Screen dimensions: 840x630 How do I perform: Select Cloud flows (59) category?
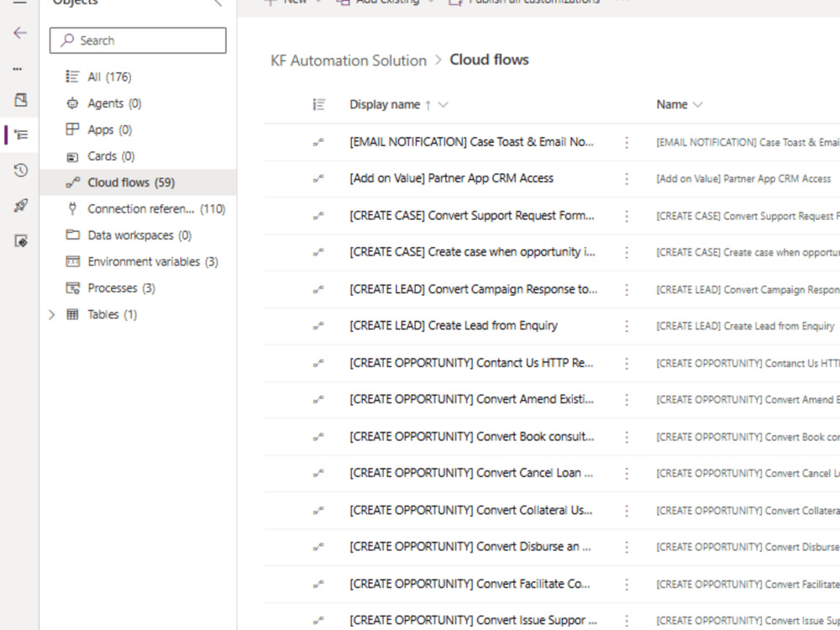[x=139, y=182]
